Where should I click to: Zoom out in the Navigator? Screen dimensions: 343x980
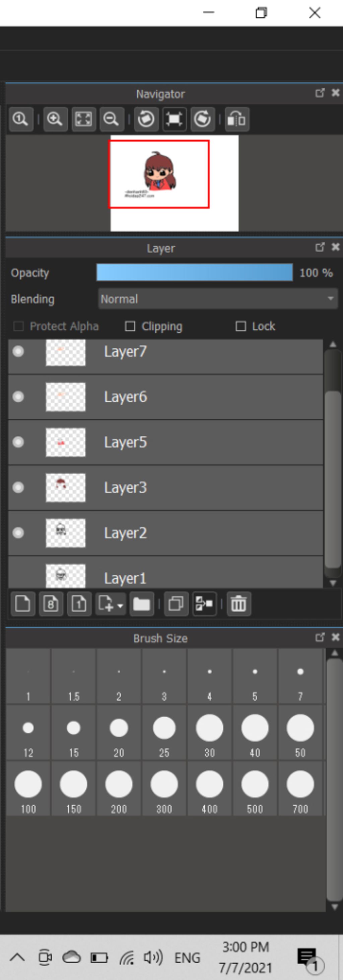(x=111, y=119)
